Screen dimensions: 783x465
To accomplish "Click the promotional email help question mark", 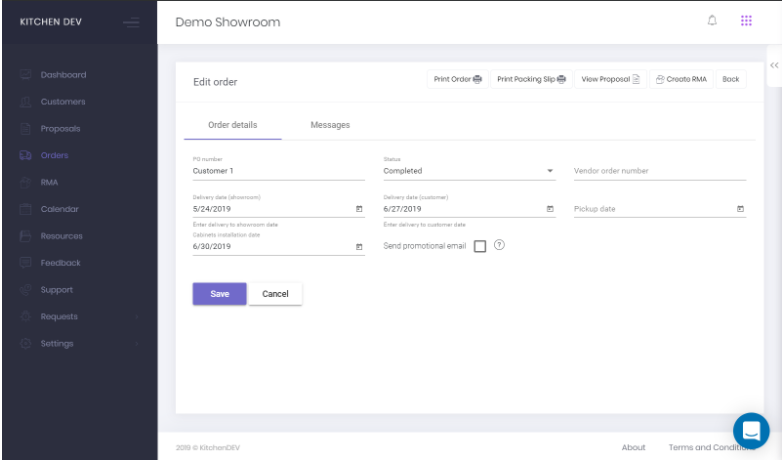I will 499,245.
